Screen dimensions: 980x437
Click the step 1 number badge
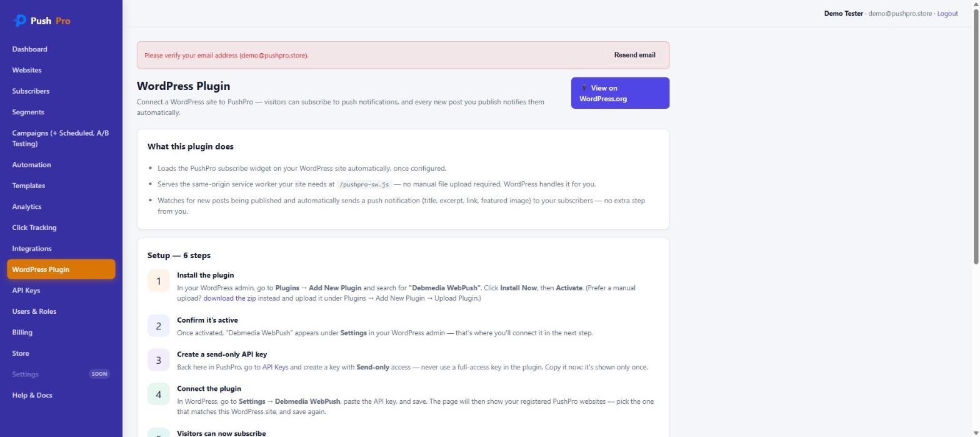point(159,281)
